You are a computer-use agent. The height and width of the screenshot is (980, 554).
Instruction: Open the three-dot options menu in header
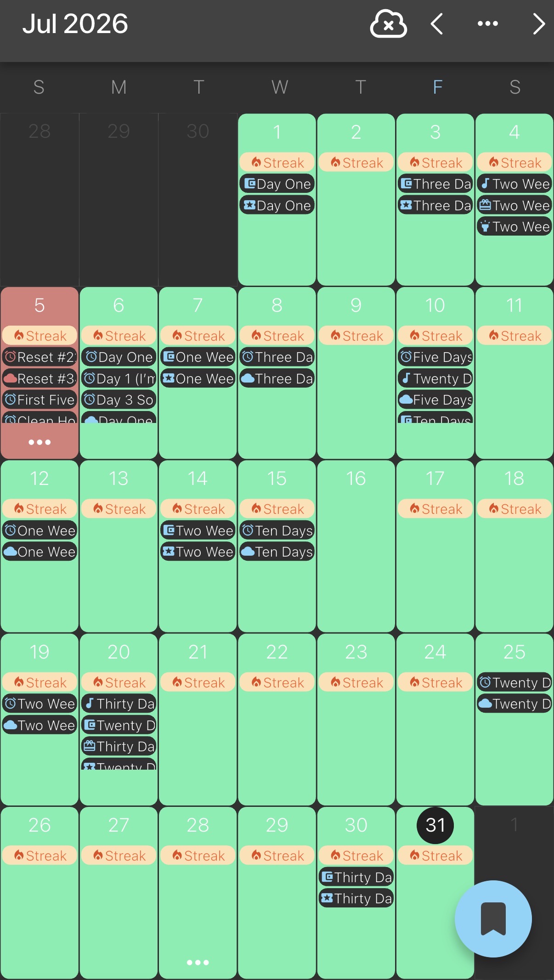tap(487, 23)
